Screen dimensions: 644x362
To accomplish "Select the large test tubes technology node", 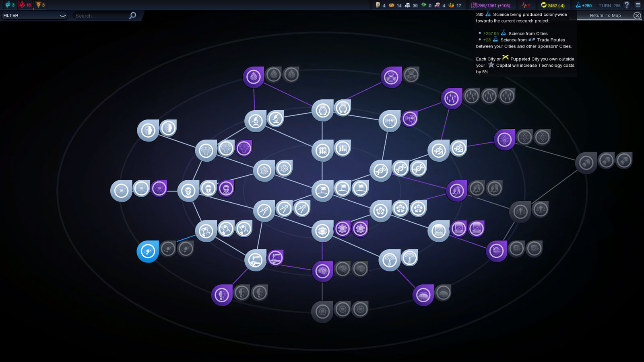I will click(x=322, y=150).
